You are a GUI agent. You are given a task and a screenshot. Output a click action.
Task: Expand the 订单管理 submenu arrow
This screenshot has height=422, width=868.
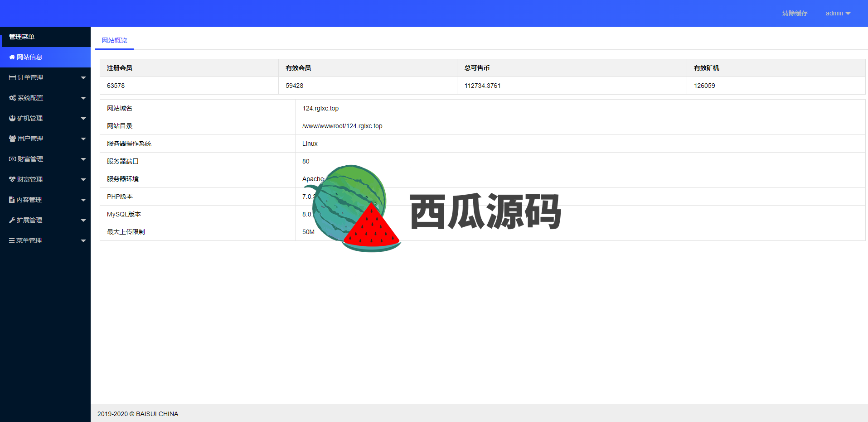click(x=83, y=78)
